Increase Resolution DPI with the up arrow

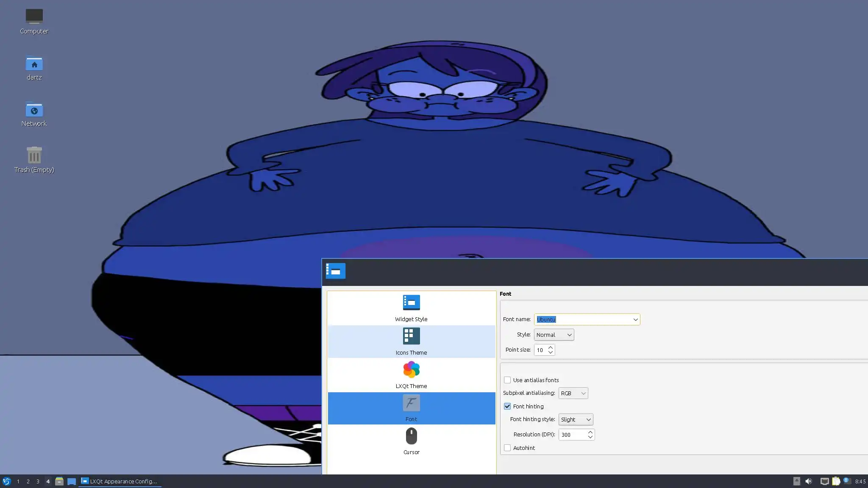click(590, 432)
